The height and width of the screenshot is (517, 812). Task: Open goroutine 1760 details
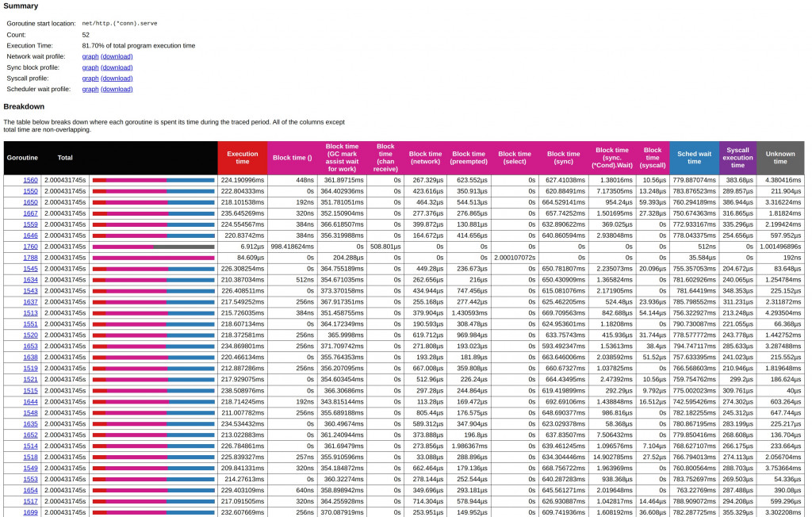click(x=30, y=247)
